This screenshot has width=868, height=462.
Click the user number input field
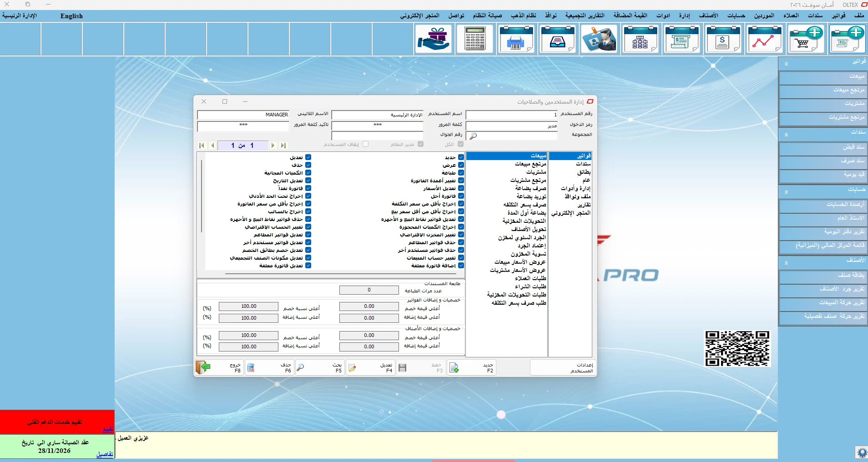(512, 115)
